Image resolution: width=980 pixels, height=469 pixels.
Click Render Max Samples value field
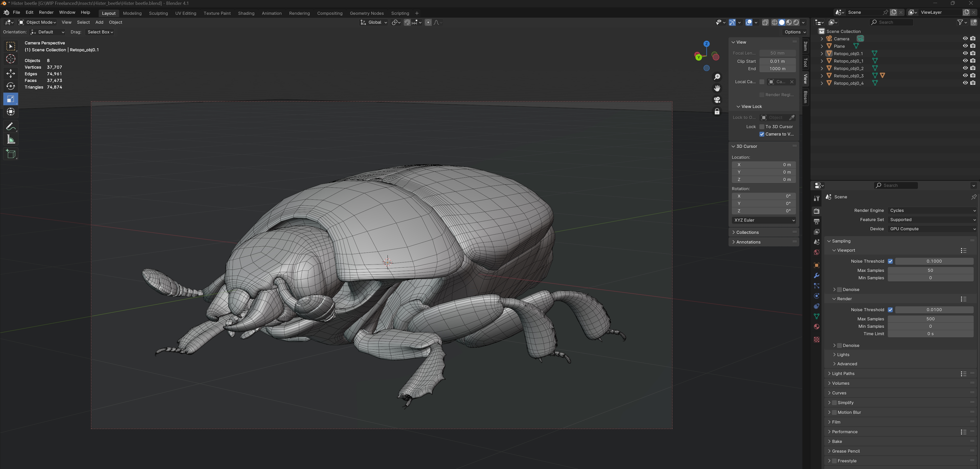point(930,319)
